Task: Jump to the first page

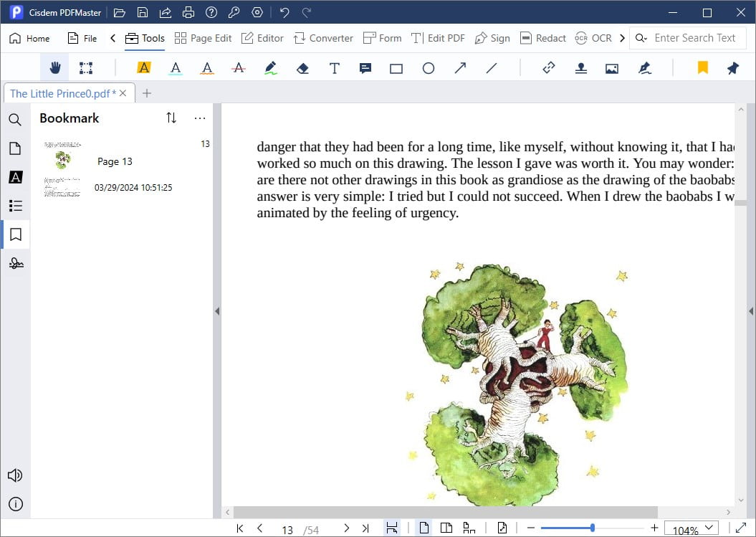Action: click(x=239, y=528)
